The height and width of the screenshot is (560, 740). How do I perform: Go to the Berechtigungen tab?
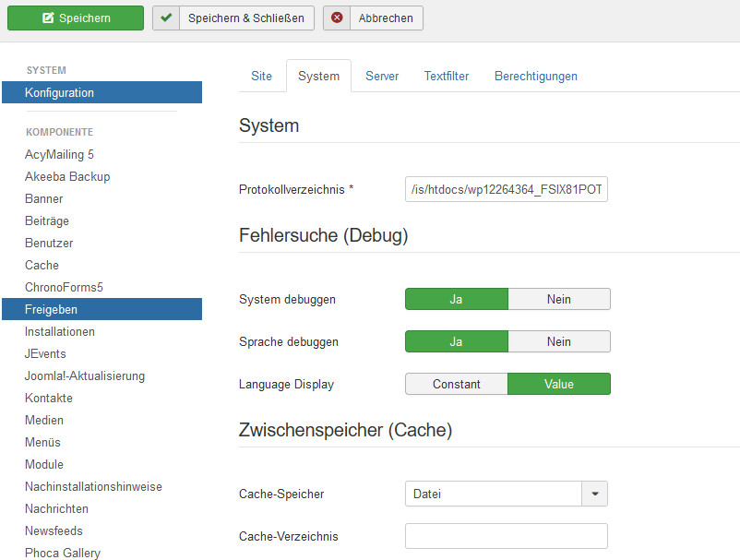tap(536, 76)
